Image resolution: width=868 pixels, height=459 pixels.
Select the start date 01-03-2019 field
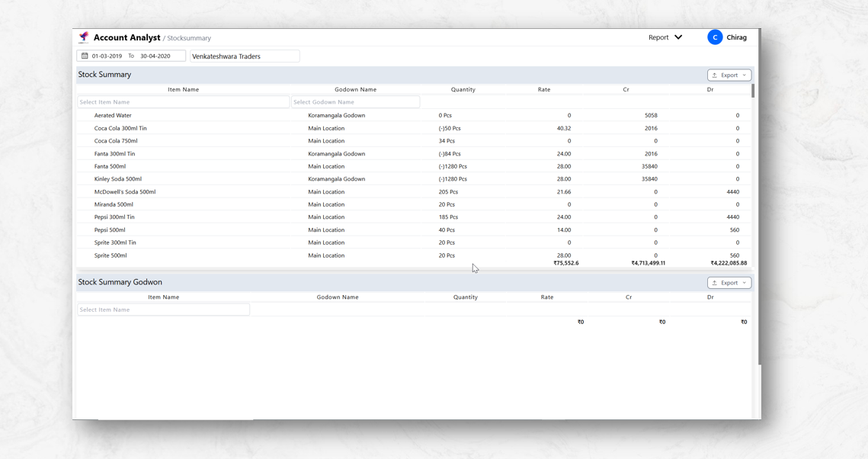[x=107, y=56]
